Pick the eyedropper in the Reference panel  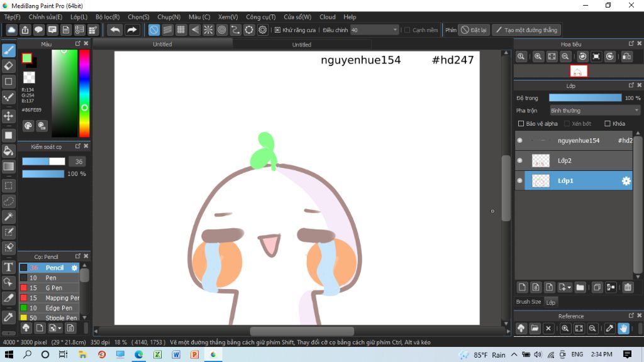[x=609, y=328]
